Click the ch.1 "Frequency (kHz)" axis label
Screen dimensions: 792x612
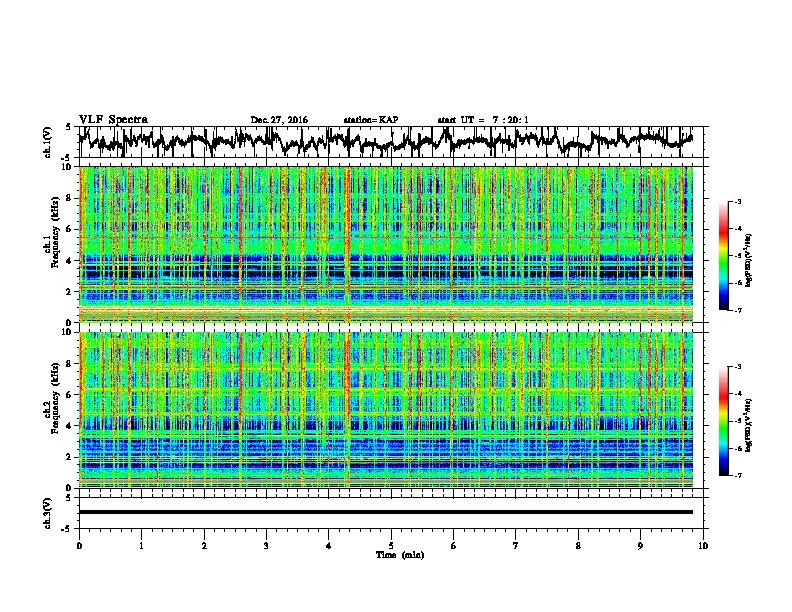coord(55,232)
